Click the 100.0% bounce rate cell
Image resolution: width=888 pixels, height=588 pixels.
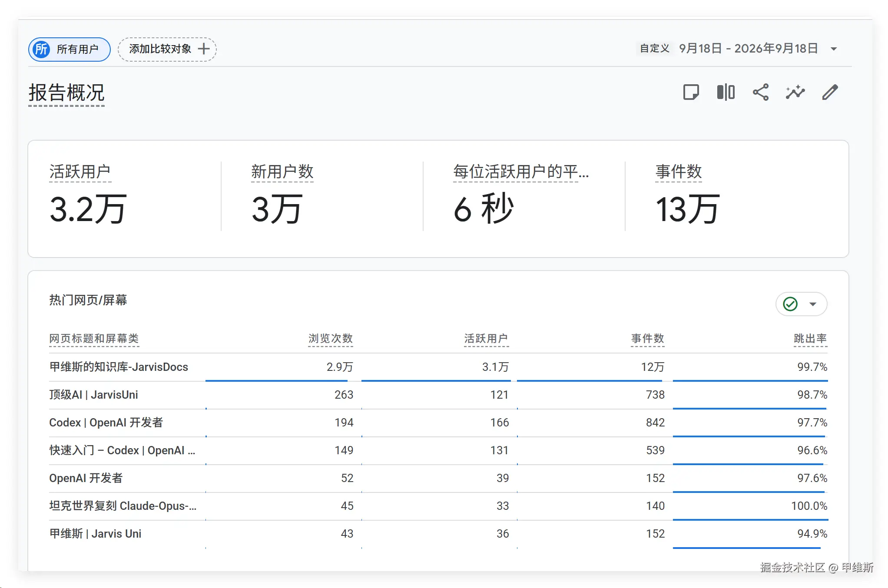click(x=809, y=506)
